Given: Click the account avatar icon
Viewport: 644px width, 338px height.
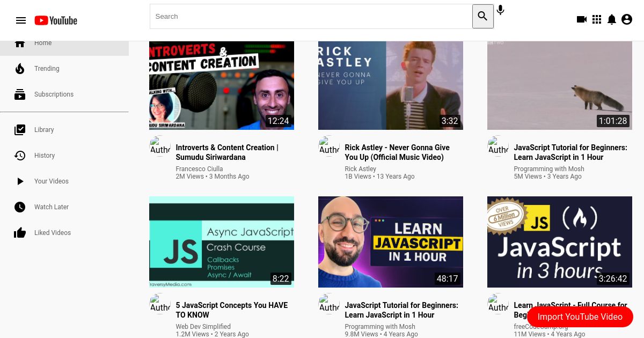Looking at the screenshot, I should pos(626,19).
